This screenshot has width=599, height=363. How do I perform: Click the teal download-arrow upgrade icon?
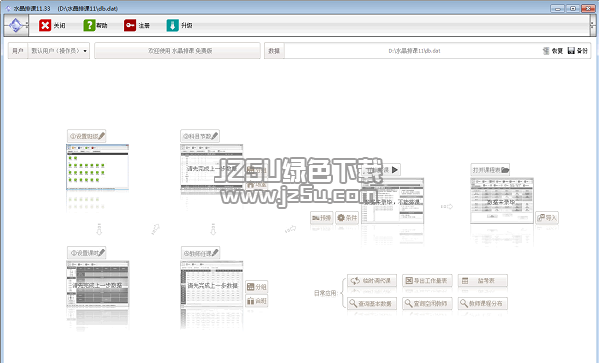[x=173, y=25]
